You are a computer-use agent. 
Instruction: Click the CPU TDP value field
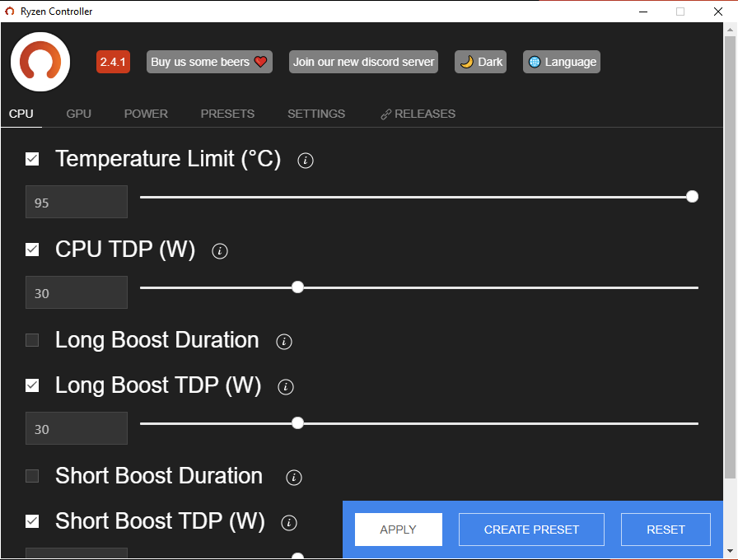coord(77,292)
